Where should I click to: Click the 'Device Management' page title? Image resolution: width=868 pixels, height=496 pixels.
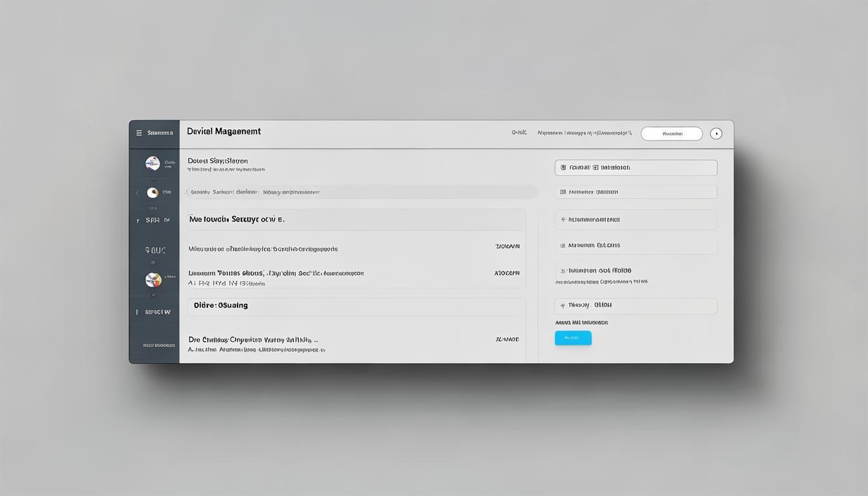223,131
